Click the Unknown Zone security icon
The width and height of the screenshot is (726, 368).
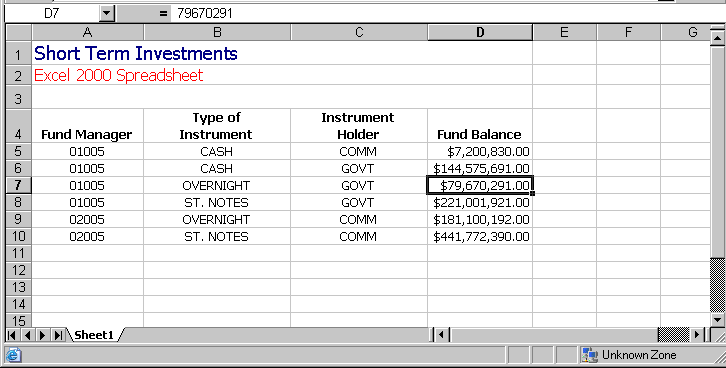point(590,355)
